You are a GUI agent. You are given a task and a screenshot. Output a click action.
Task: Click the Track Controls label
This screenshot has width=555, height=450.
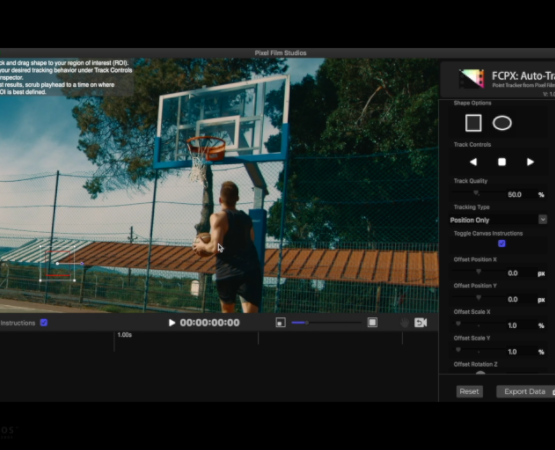(472, 144)
